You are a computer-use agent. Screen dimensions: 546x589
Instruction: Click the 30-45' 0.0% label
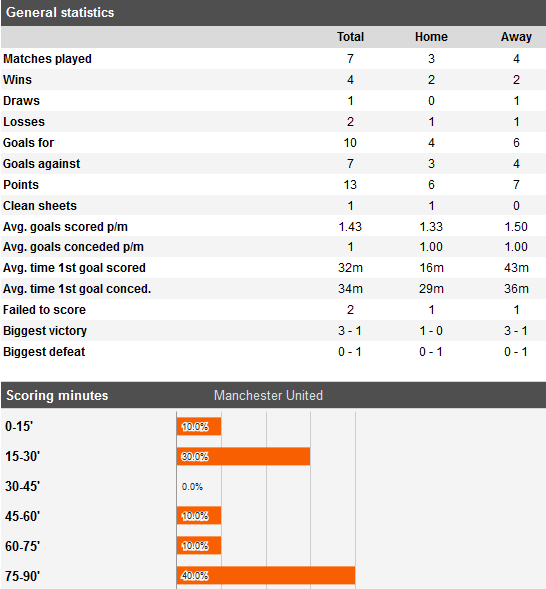[x=192, y=486]
